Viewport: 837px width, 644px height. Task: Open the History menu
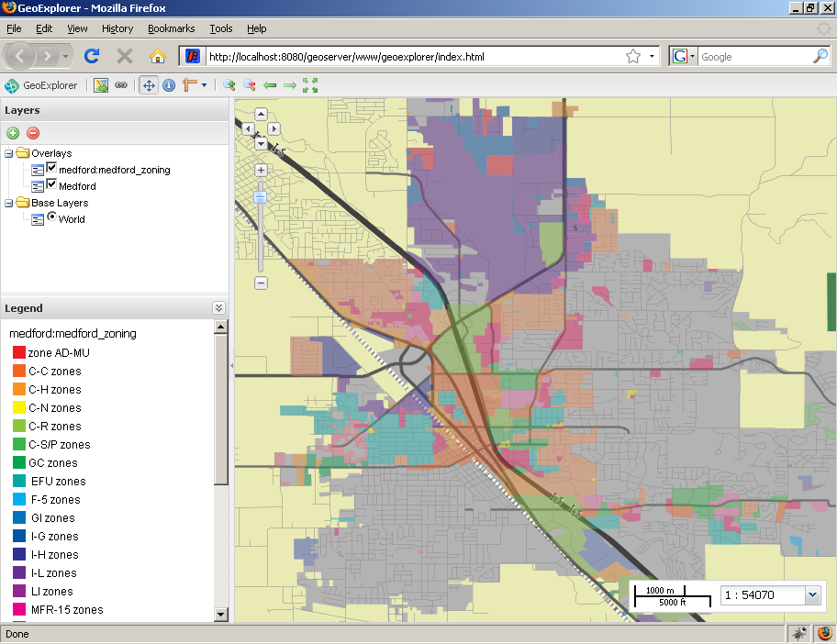coord(117,28)
